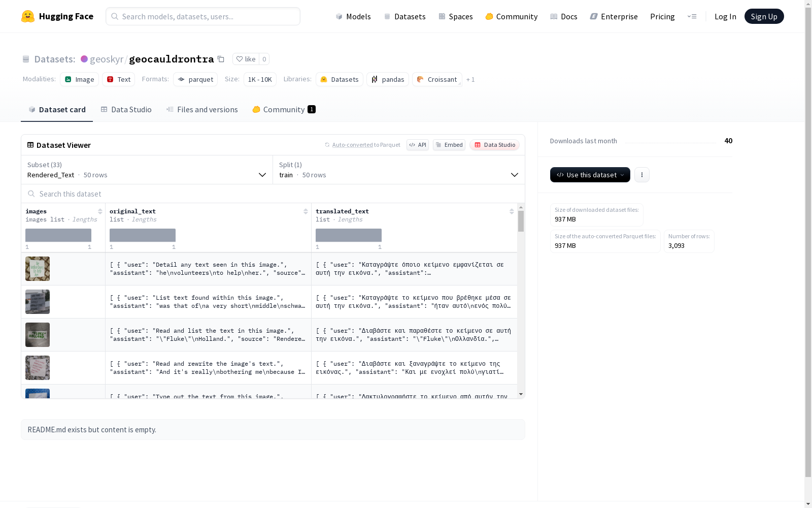Sort by the images column
The width and height of the screenshot is (812, 508).
[x=100, y=211]
